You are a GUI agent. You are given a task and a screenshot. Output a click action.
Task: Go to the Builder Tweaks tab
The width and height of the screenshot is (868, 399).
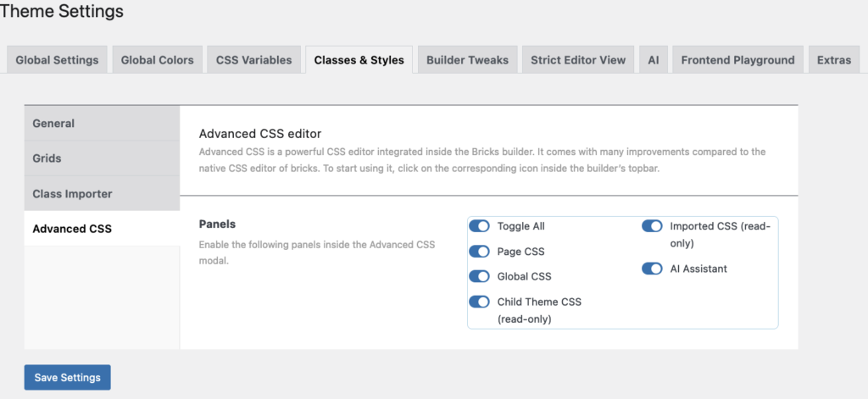(x=467, y=60)
